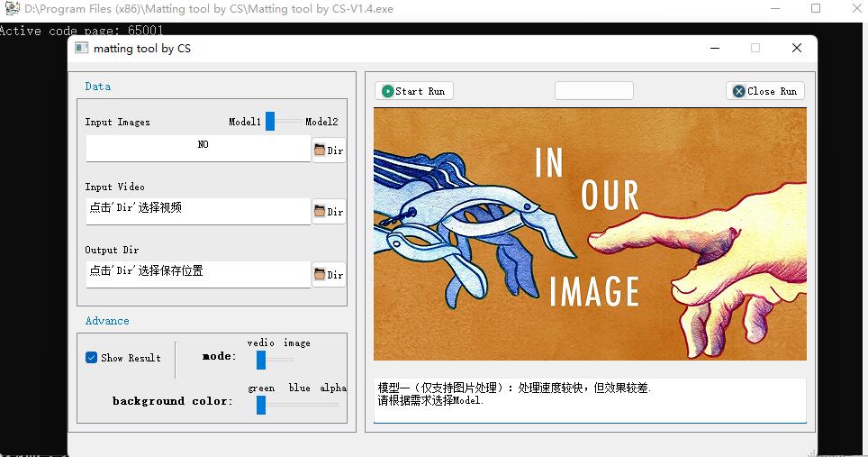Minimize the console window behind
868x457 pixels.
pos(775,8)
